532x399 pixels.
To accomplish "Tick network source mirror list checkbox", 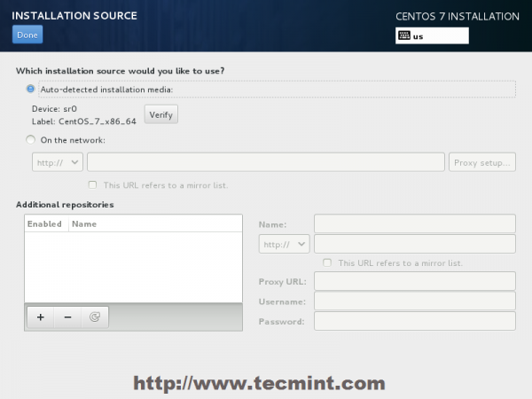I will click(92, 185).
